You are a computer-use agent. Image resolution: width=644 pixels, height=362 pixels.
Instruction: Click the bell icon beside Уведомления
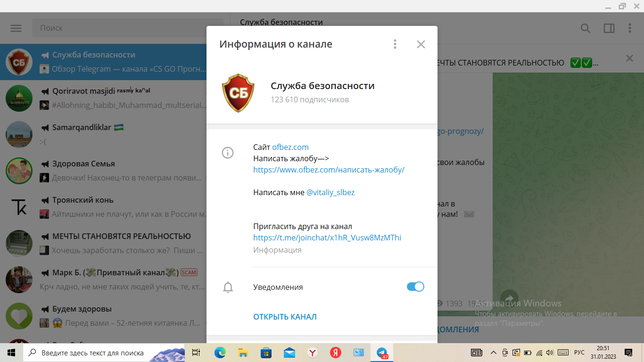click(228, 287)
